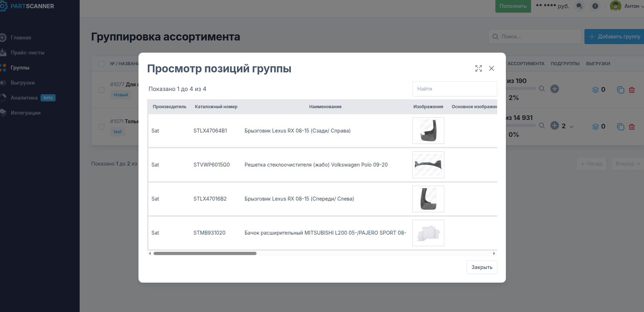Click the scroll right arrow in modal table

[494, 253]
